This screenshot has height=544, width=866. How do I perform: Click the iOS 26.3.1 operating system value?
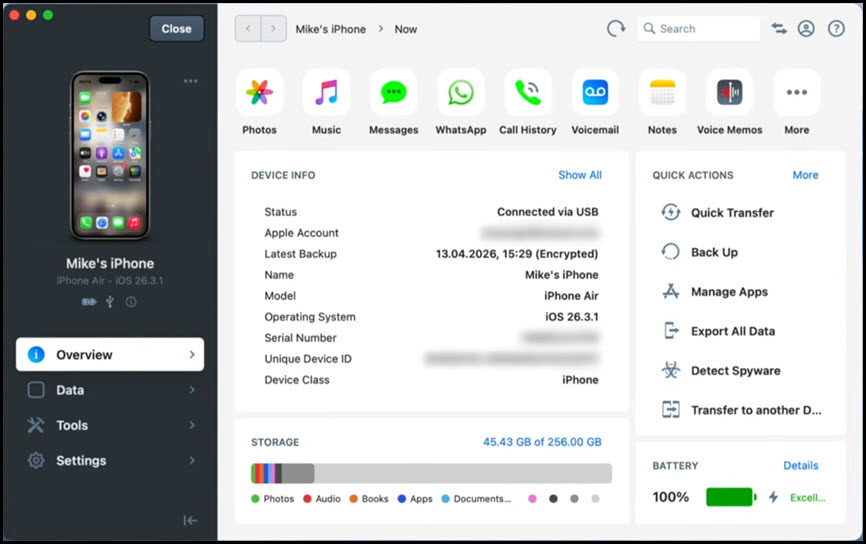point(572,317)
